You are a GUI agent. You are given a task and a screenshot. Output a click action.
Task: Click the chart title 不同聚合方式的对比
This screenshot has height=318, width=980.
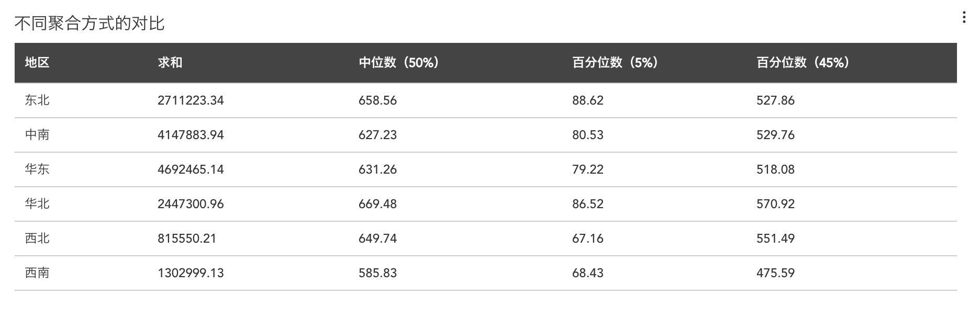pos(90,23)
